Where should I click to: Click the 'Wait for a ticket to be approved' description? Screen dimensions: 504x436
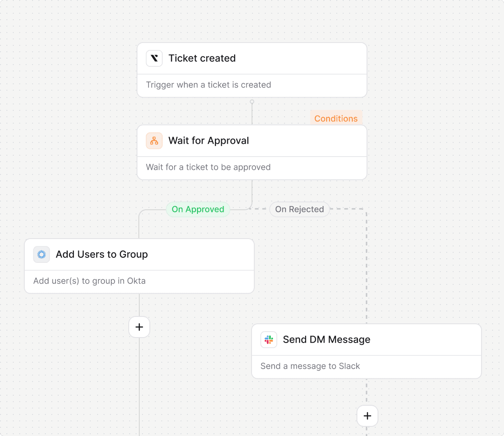[208, 167]
